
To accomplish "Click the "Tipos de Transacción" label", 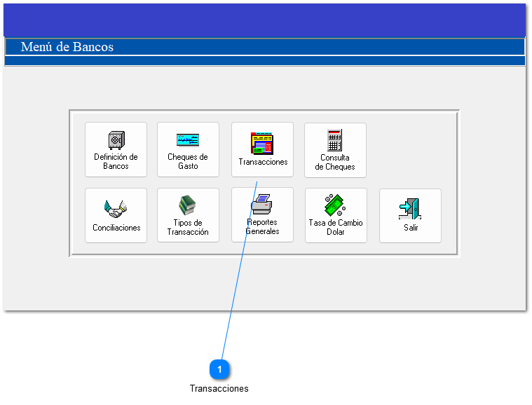I will [x=188, y=228].
